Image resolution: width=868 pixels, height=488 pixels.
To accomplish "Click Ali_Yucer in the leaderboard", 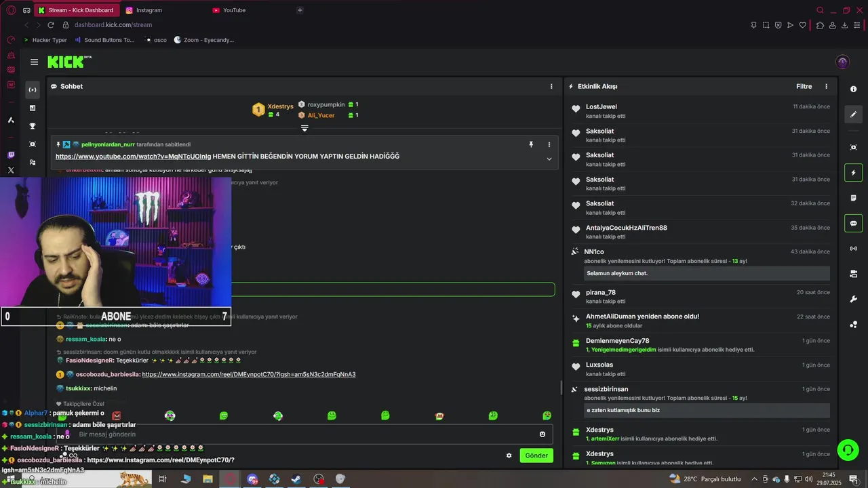I will [321, 115].
